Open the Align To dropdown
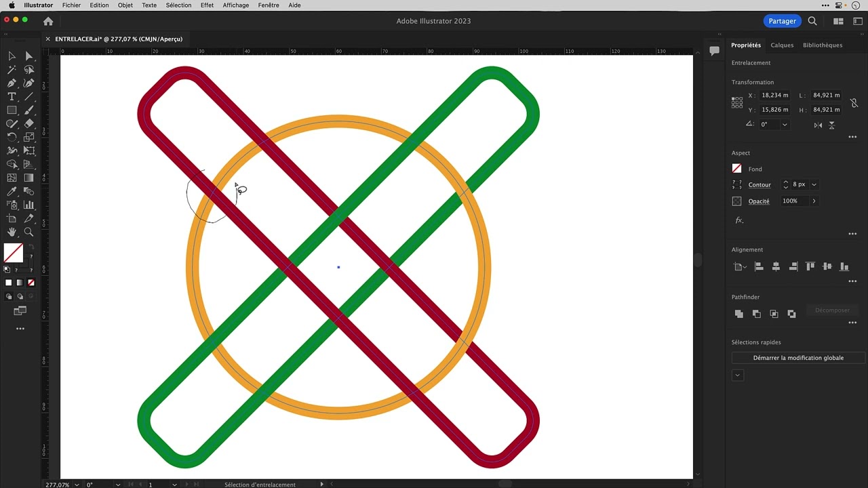The image size is (868, 488). pos(741,267)
